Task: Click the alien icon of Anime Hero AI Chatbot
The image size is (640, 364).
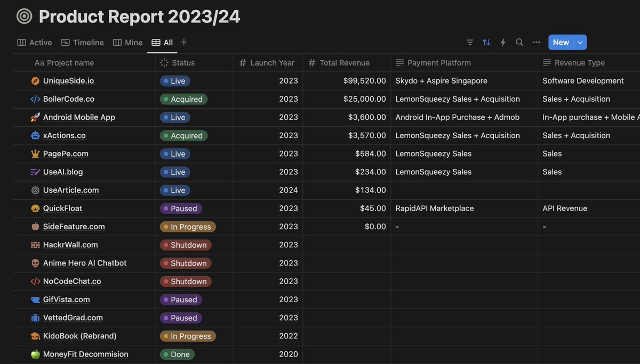Action: 35,263
